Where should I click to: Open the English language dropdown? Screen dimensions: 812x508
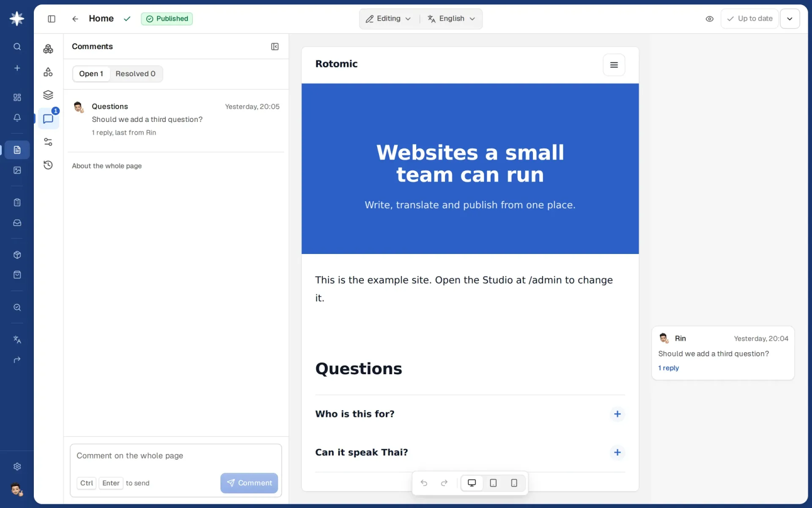[451, 19]
